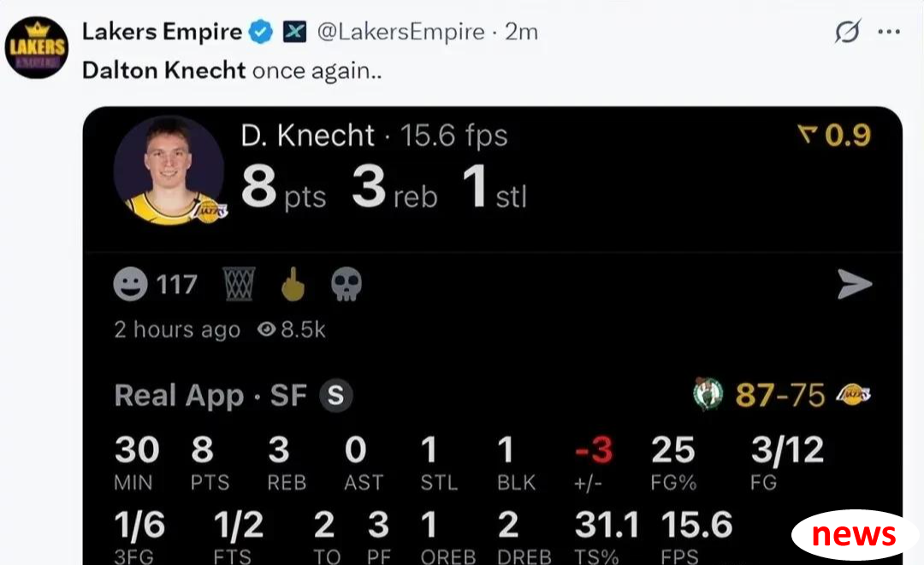Click the eye views icon showing 8.5k
Screen dimensions: 924x565
point(266,329)
